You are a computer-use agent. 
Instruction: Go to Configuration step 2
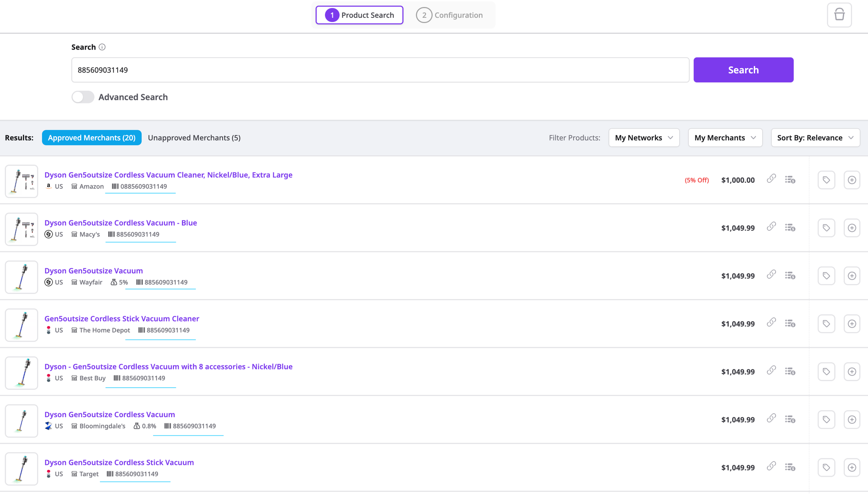450,15
